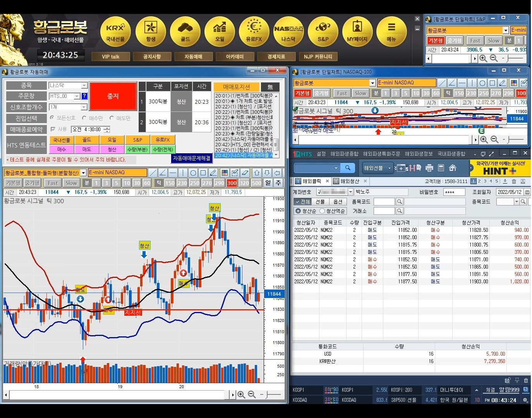Viewport: 532px width, 418px height.
Task: Open the 신호조합개수 dropdown
Action: (x=84, y=107)
